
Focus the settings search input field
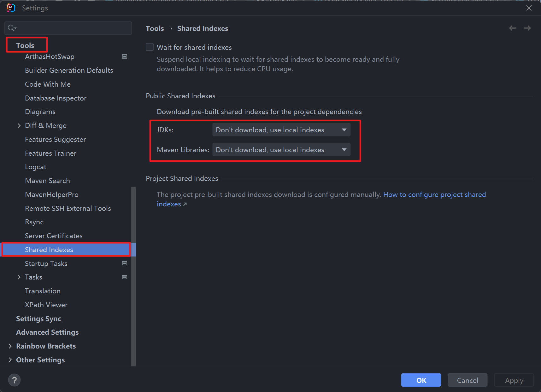[x=73, y=28]
